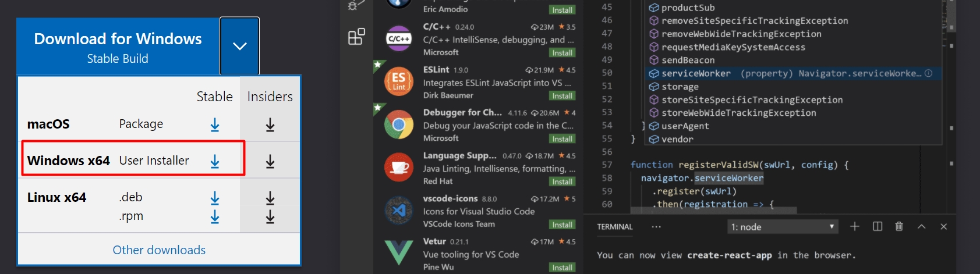Viewport: 980px width, 274px height.
Task: Click the Download for Windows Stable Build button
Action: (118, 47)
